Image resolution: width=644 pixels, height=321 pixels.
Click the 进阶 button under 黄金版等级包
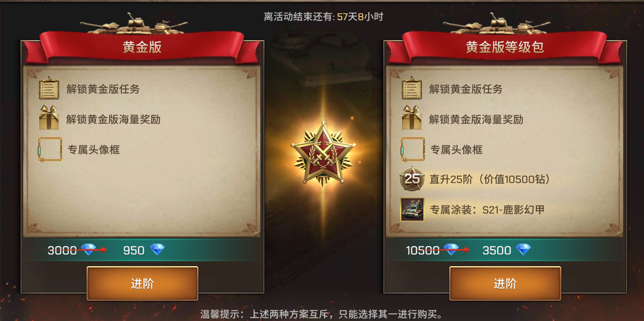505,283
